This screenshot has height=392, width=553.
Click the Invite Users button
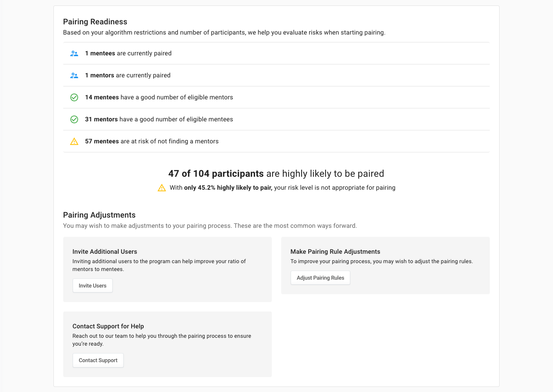pos(92,286)
